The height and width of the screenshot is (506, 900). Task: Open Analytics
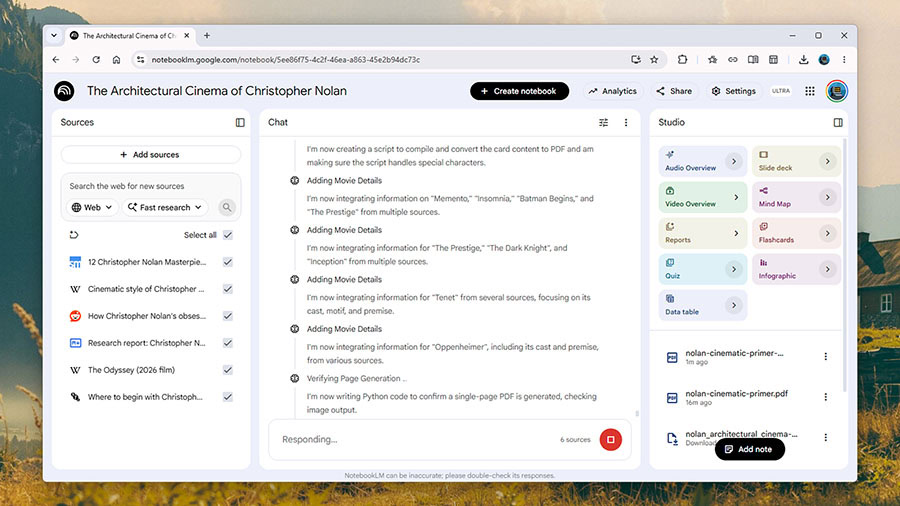[x=612, y=91]
